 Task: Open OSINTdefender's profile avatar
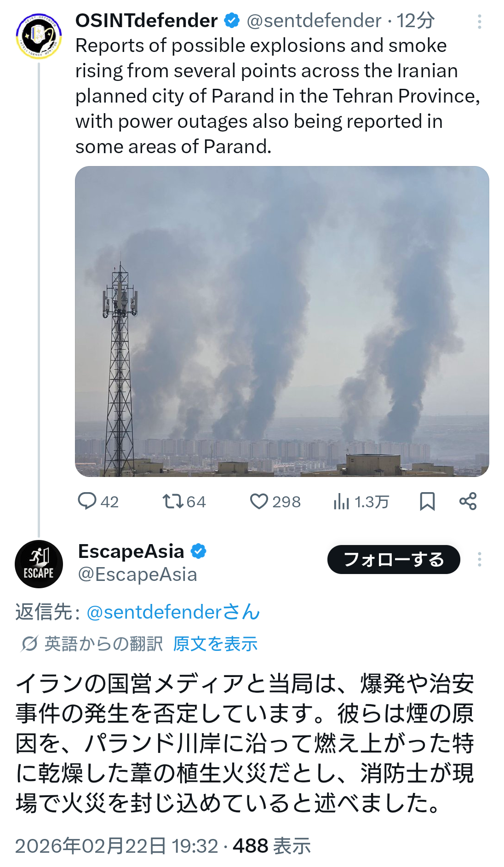(x=39, y=36)
